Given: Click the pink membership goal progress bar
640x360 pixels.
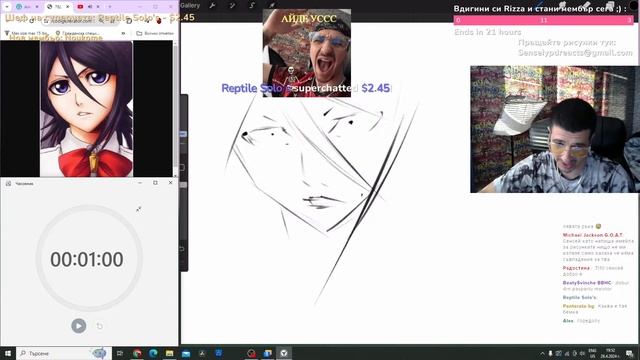Looking at the screenshot, I should click(543, 20).
